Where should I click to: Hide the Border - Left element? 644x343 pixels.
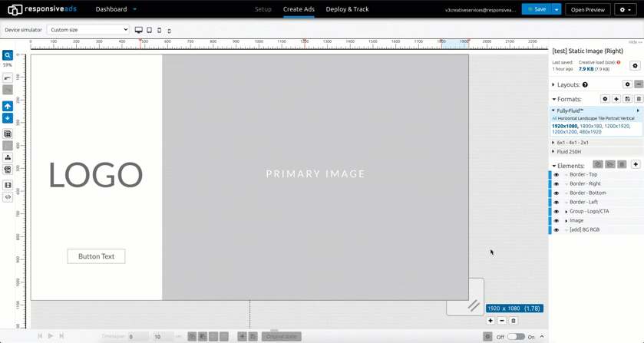[556, 202]
